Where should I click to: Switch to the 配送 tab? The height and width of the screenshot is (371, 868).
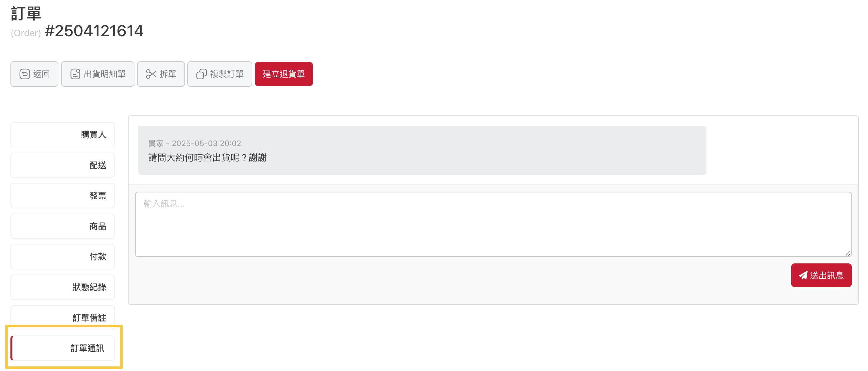click(x=63, y=165)
